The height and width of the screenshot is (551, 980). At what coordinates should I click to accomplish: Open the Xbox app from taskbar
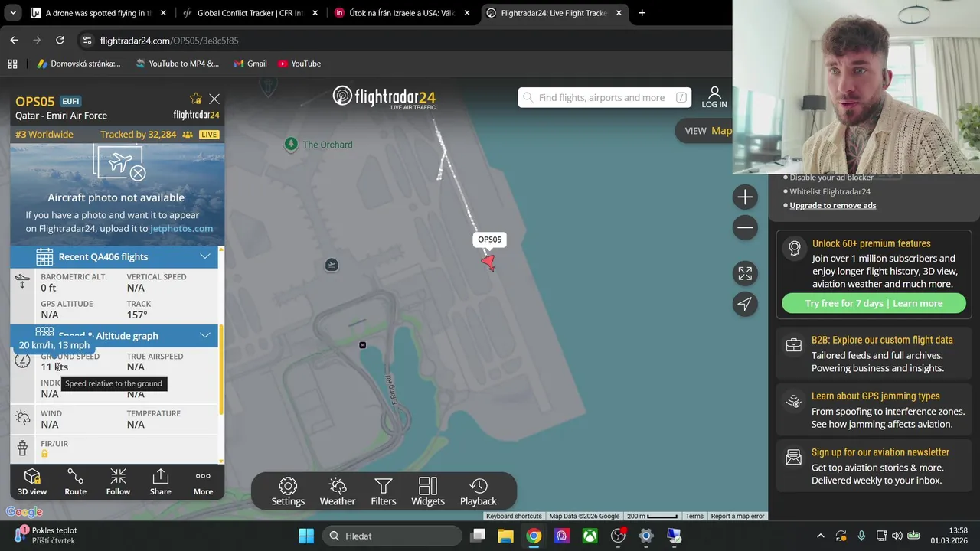click(x=590, y=536)
